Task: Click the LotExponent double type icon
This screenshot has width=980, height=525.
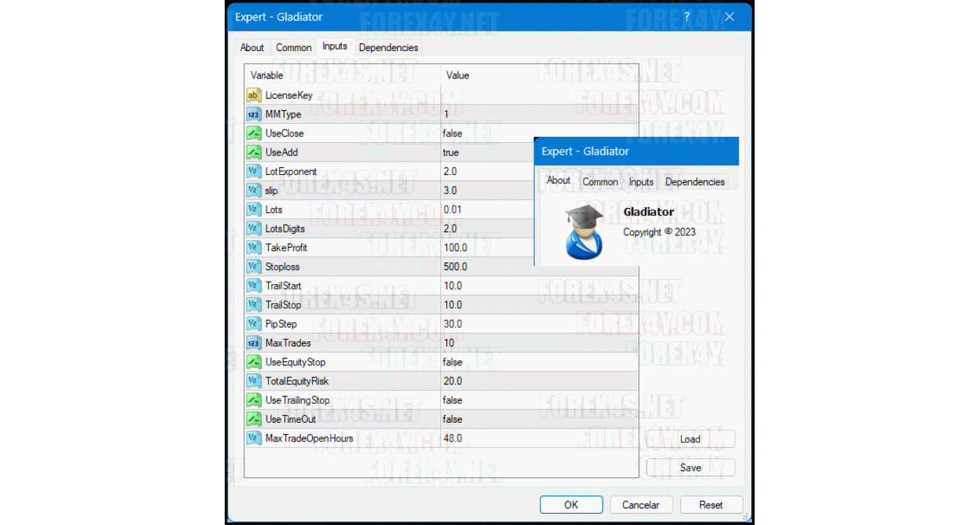Action: (x=253, y=171)
